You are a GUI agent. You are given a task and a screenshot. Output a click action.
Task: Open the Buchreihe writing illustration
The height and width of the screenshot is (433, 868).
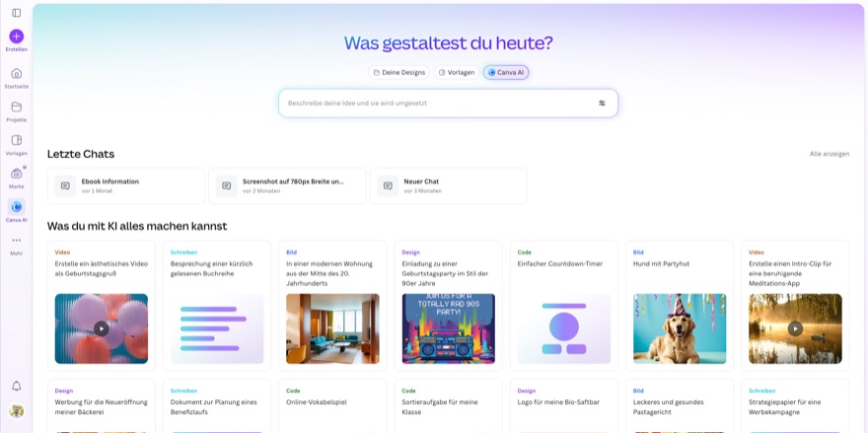217,328
